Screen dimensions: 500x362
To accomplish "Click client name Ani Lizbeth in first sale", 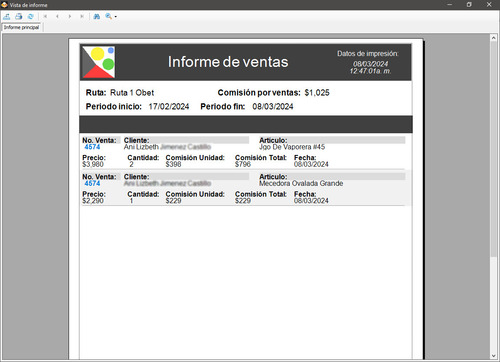I will pos(141,147).
